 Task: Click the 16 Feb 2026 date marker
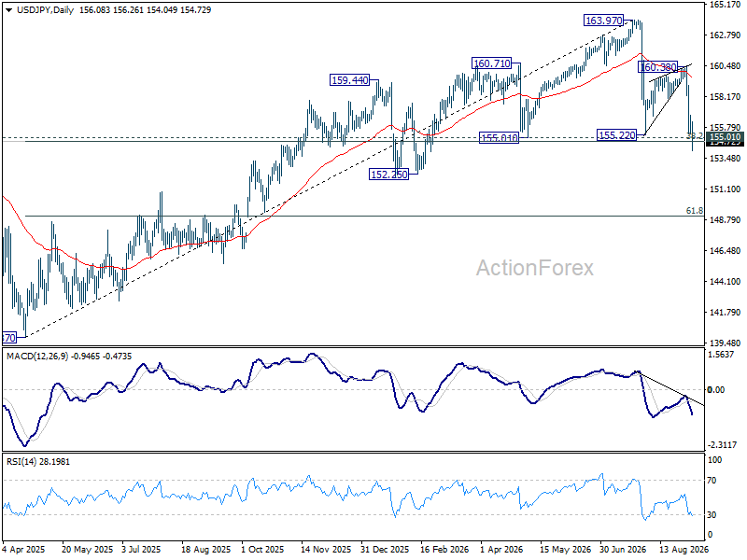(444, 549)
